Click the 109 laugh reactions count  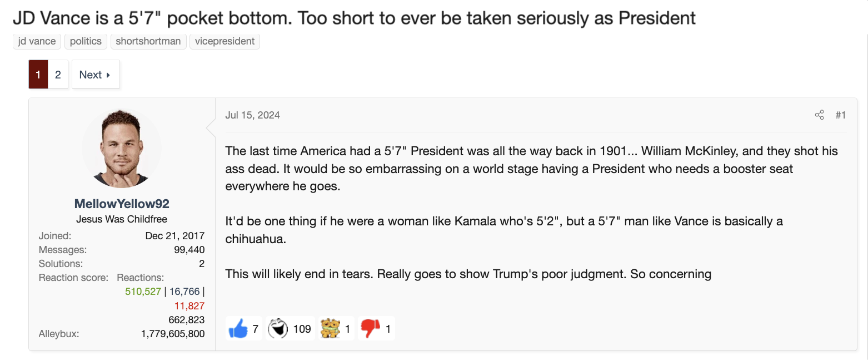[x=302, y=329]
